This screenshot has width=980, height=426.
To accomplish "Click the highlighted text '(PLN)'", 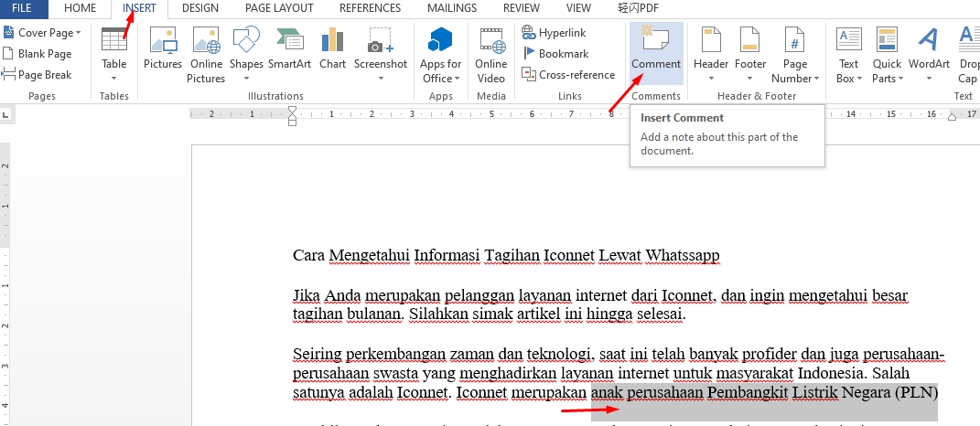I will pyautogui.click(x=917, y=393).
